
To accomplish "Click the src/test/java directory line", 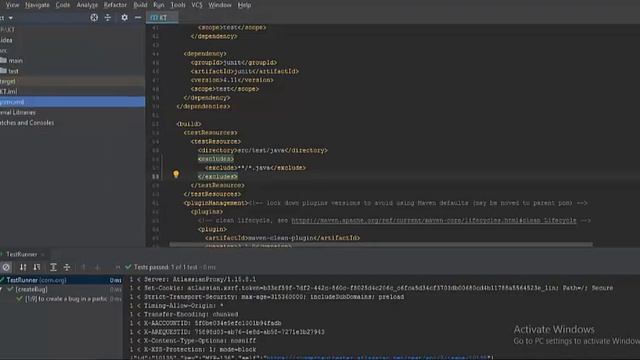I will tap(263, 150).
